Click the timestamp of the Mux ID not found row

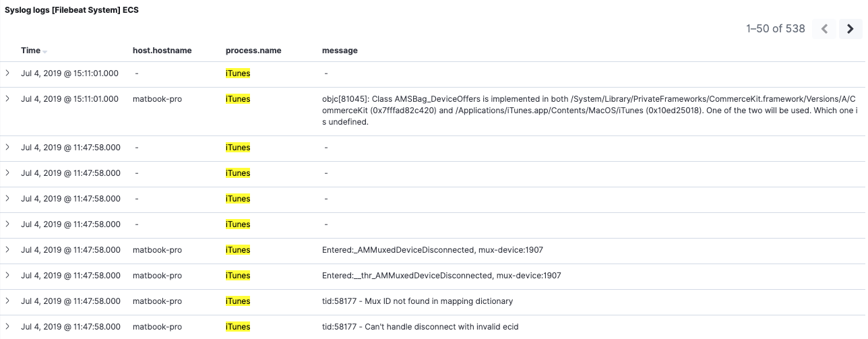click(x=71, y=301)
